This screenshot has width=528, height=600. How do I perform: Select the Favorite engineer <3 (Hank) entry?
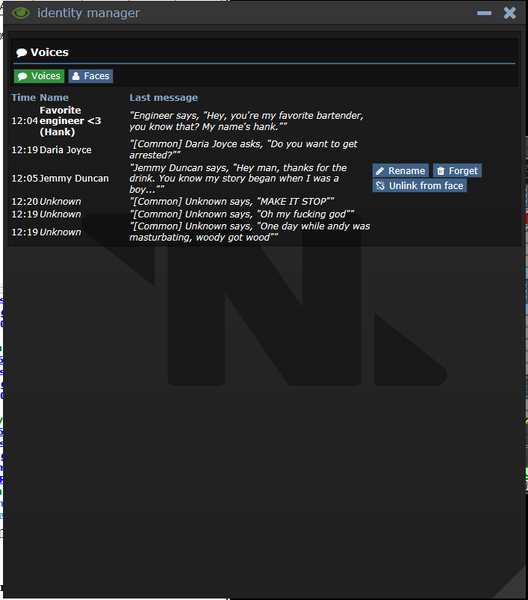click(x=70, y=121)
